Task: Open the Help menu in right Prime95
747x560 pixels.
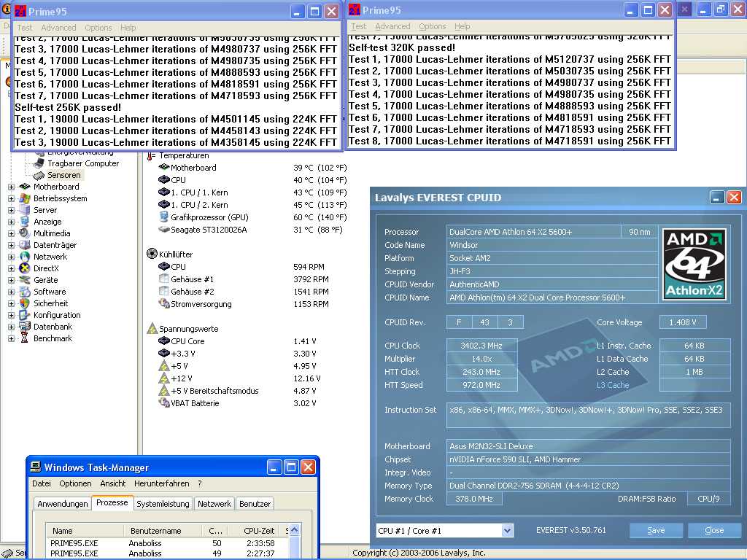Action: click(x=462, y=26)
